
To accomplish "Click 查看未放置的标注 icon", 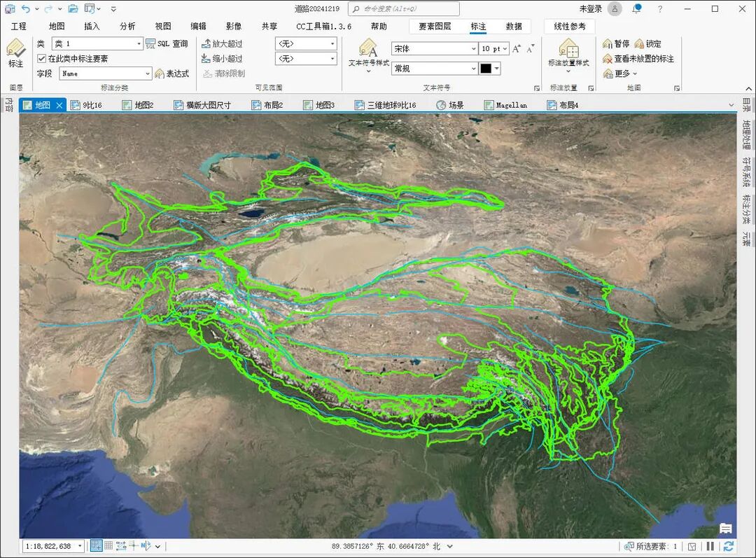I will point(608,59).
